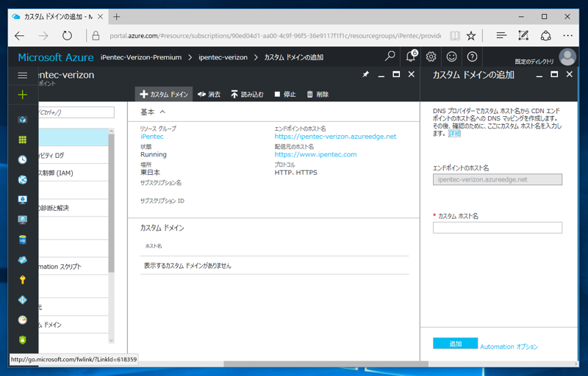Close the カスタム ドメインの追加 browser tab
The width and height of the screenshot is (588, 376).
(101, 17)
